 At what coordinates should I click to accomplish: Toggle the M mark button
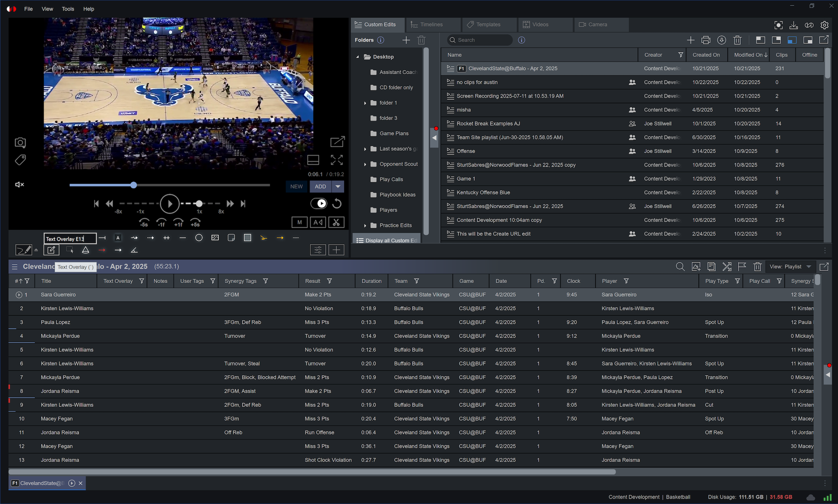[299, 223]
